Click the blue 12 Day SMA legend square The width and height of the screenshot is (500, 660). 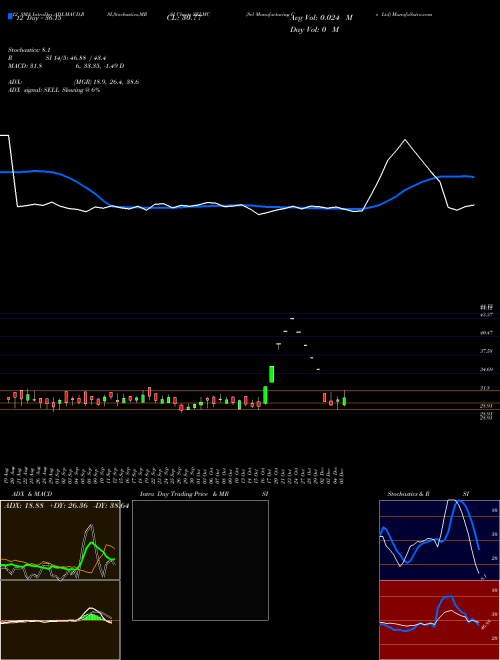pos(11,17)
